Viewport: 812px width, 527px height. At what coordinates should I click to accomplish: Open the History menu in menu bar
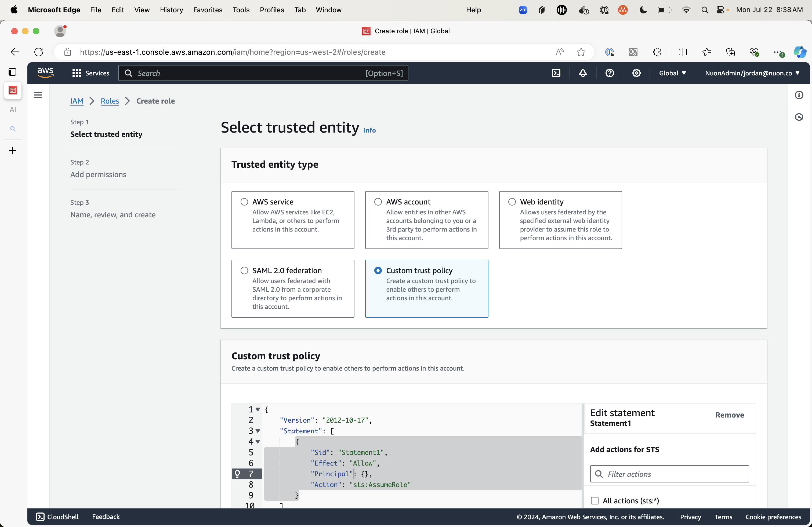(x=171, y=10)
